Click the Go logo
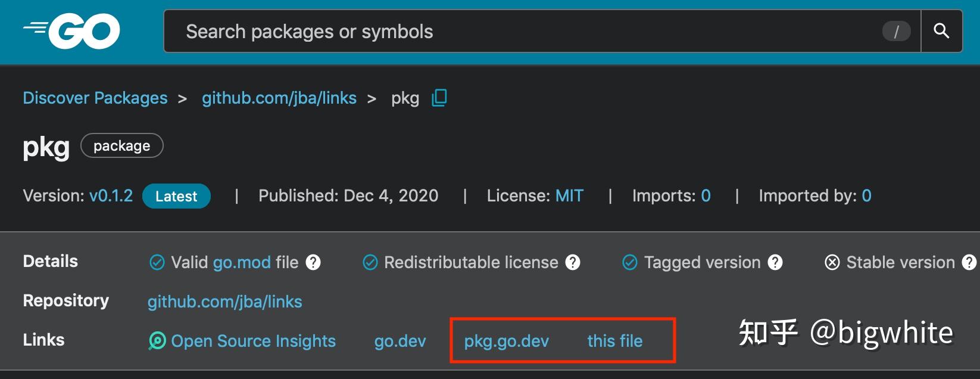 (x=72, y=31)
